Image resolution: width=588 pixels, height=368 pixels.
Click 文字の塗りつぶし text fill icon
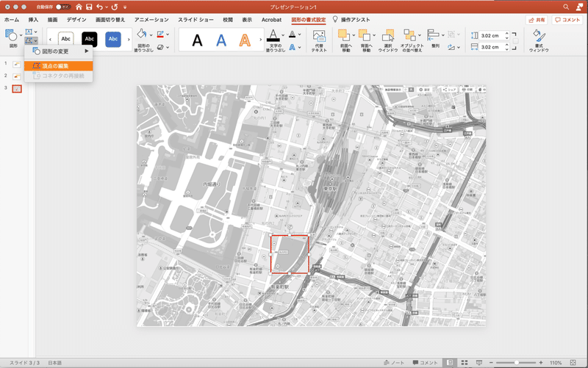point(273,35)
